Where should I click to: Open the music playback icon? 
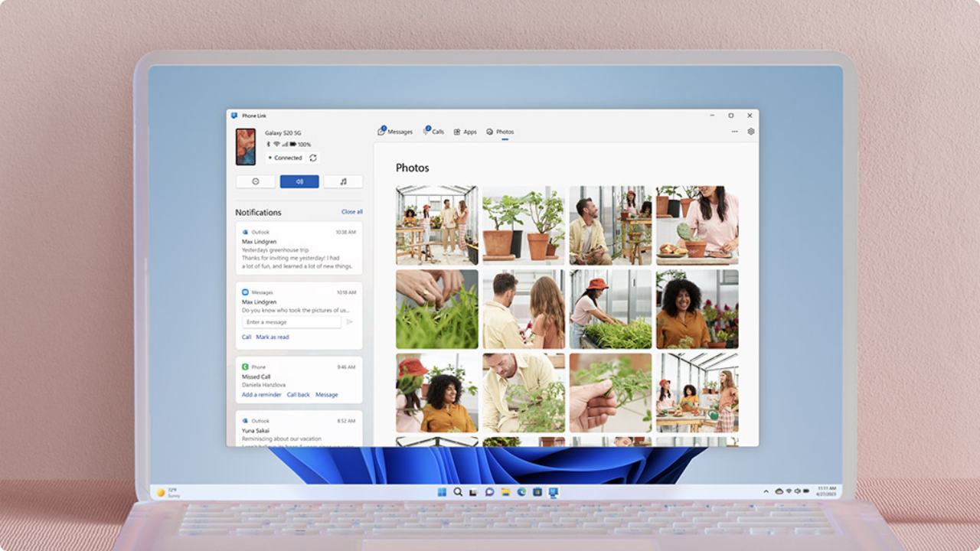(x=343, y=181)
